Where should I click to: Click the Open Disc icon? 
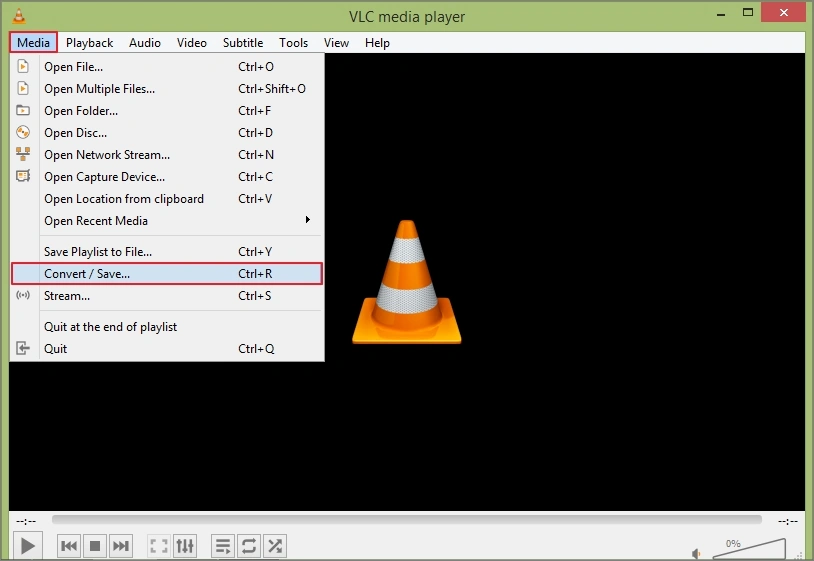click(23, 132)
